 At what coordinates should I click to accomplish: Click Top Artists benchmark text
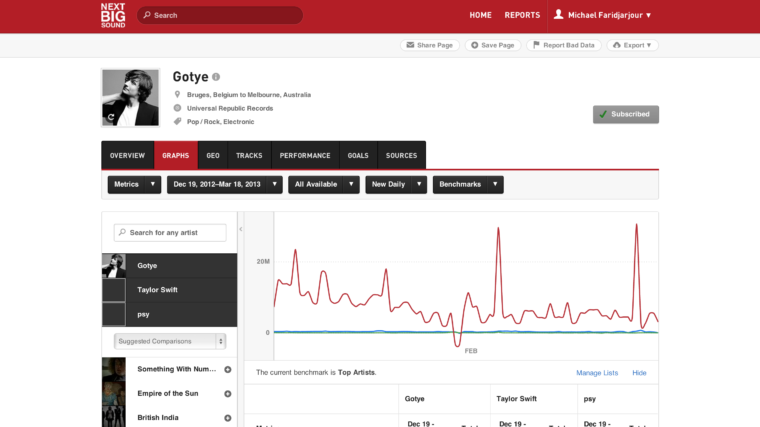pos(356,372)
